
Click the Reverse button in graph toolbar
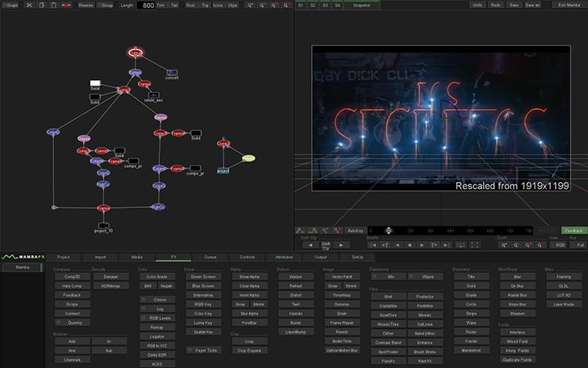(86, 5)
